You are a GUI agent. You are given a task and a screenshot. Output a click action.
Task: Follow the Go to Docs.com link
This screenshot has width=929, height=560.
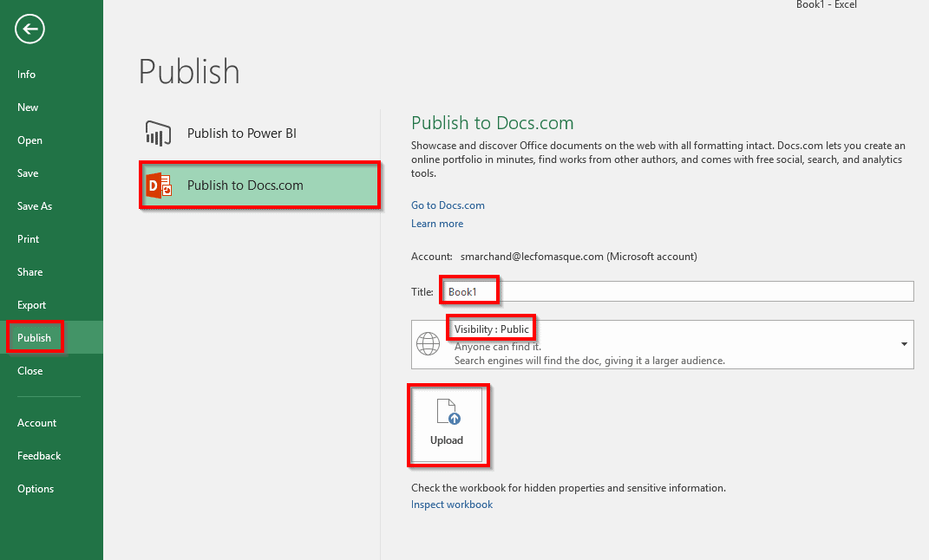pyautogui.click(x=448, y=205)
